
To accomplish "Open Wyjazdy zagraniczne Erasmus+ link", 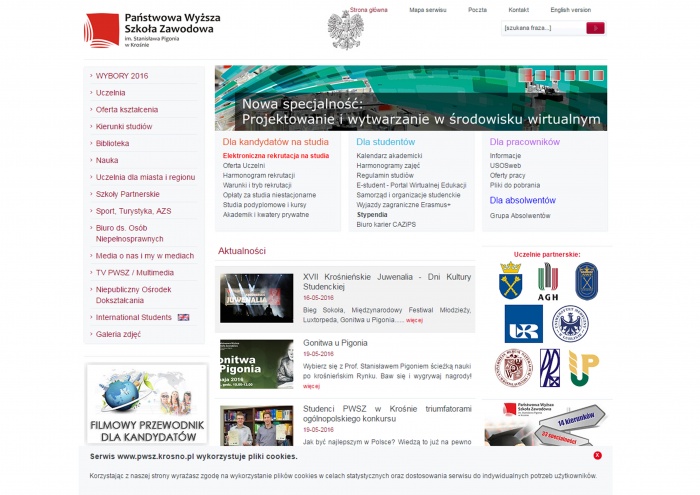I will 404,205.
